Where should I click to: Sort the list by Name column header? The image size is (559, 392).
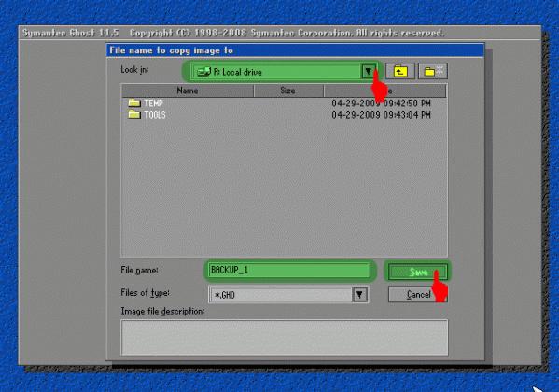coord(188,91)
